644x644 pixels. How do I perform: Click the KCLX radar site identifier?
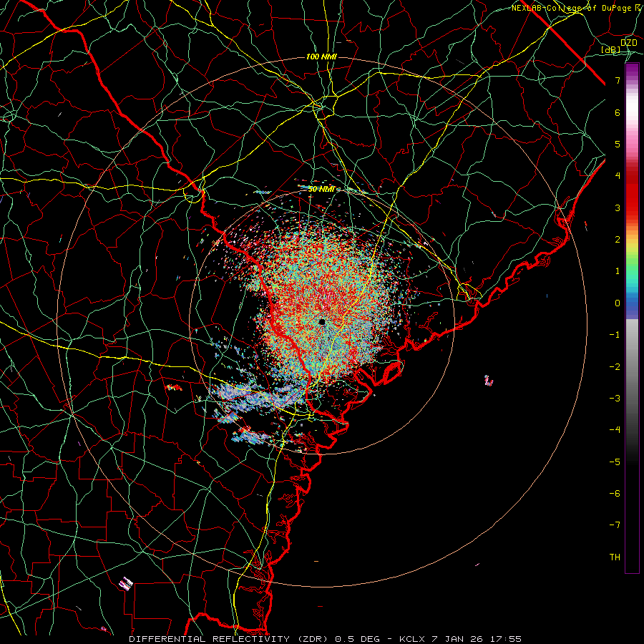(411, 639)
